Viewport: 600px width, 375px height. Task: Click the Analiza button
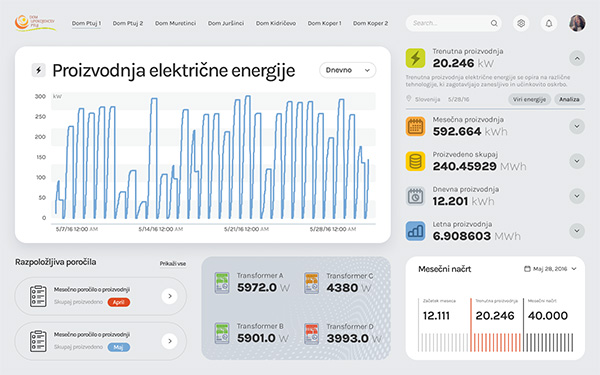(569, 99)
